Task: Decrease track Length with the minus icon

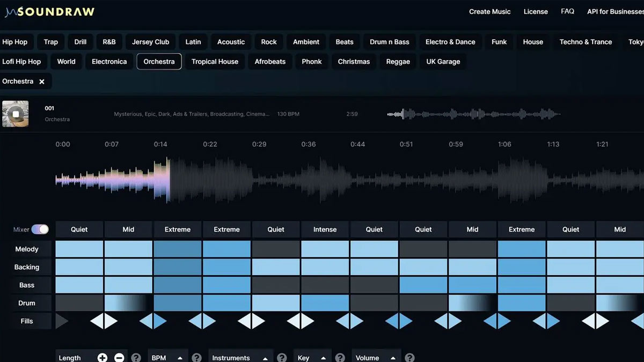Action: pos(119,358)
